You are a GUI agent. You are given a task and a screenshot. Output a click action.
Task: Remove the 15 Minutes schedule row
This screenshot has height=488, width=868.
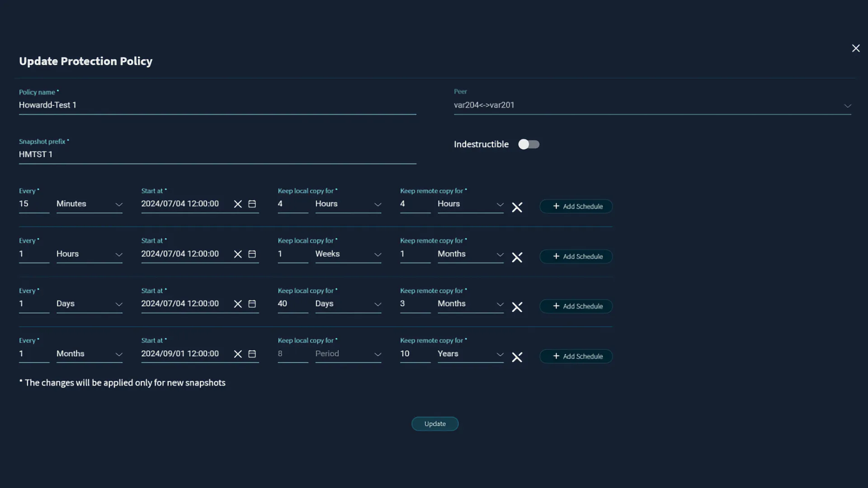[x=517, y=207]
